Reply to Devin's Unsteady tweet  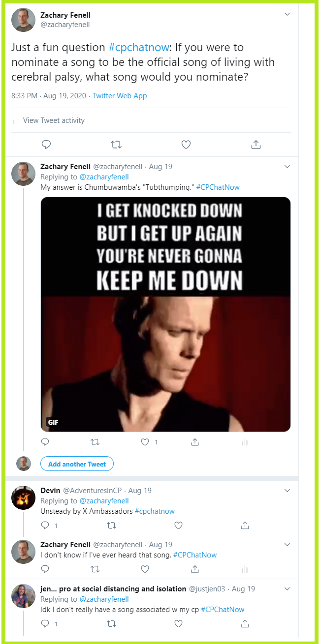tap(45, 525)
